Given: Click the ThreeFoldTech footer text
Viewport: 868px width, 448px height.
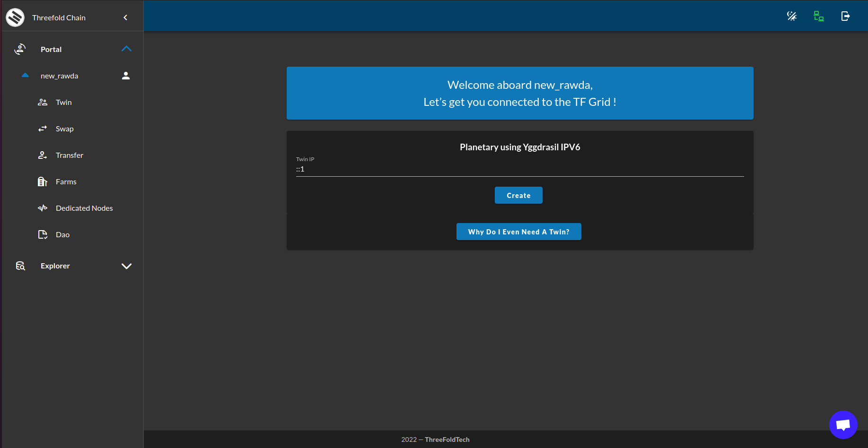Looking at the screenshot, I should pos(447,439).
